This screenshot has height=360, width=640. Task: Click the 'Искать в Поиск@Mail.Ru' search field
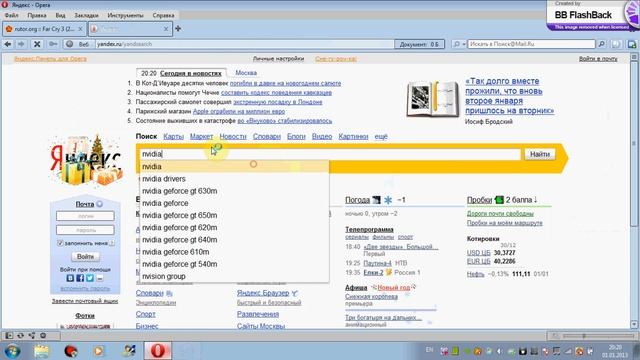[x=531, y=44]
